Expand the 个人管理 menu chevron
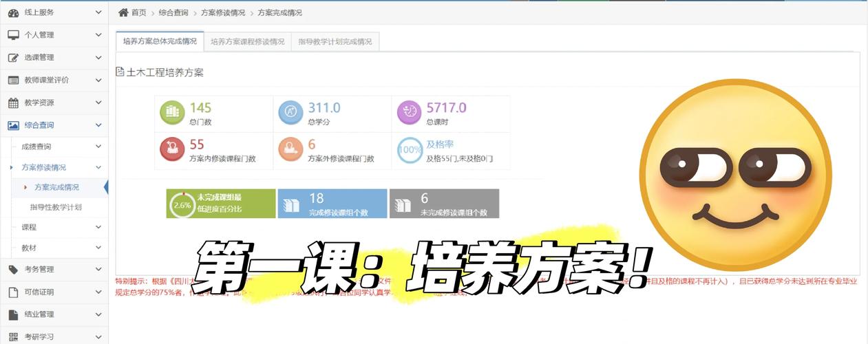 (x=98, y=35)
